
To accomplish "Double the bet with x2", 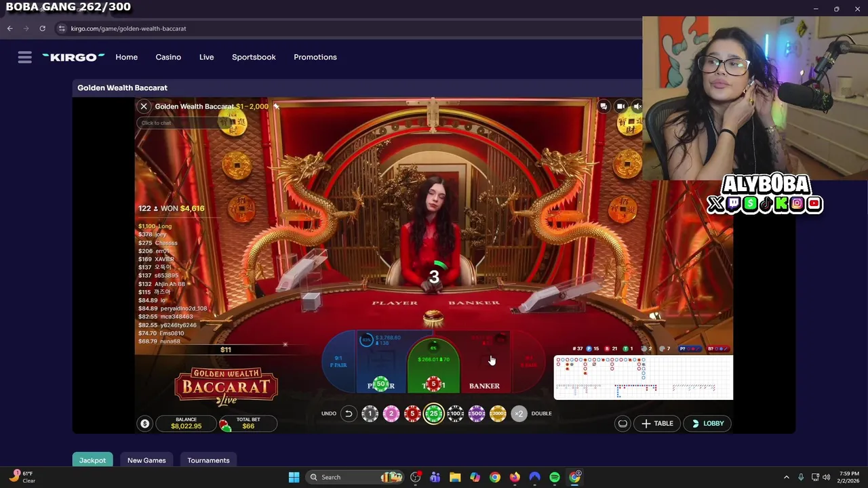I will coord(519,413).
